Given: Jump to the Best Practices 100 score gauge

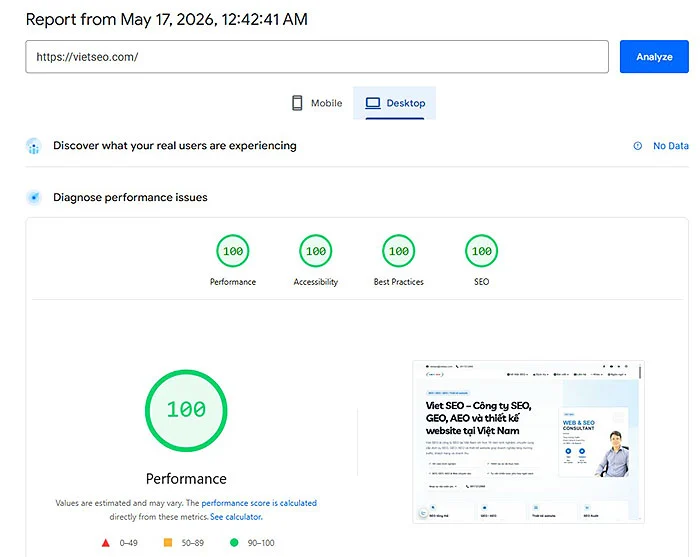Looking at the screenshot, I should (399, 251).
